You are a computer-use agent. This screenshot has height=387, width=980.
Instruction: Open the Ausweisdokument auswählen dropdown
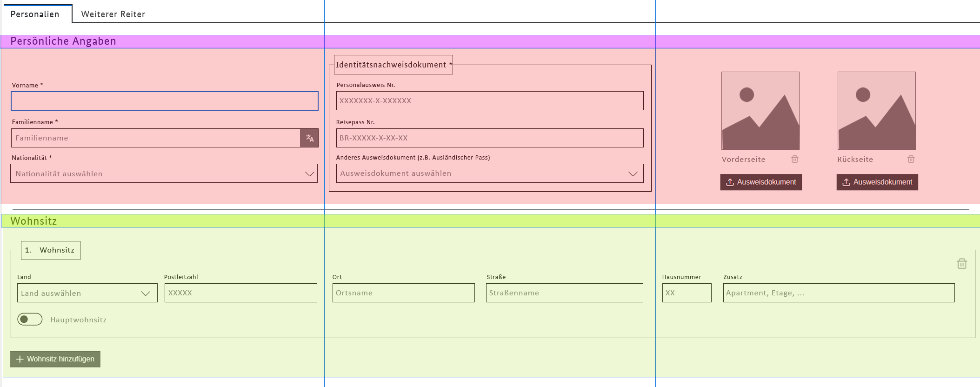[x=490, y=173]
